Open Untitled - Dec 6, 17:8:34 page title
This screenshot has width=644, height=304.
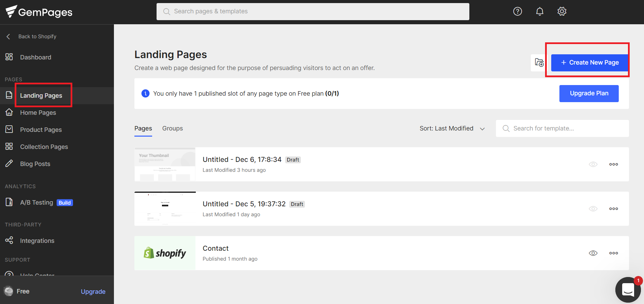coord(242,160)
